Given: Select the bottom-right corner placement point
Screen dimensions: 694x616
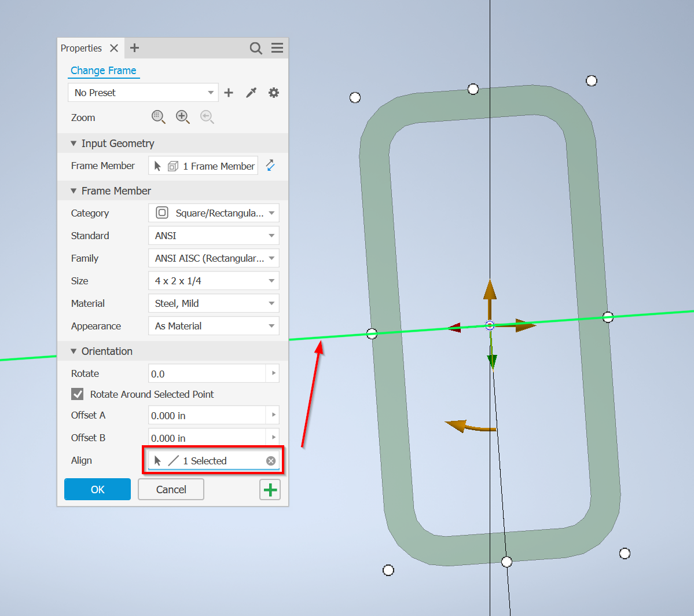Looking at the screenshot, I should click(x=625, y=553).
